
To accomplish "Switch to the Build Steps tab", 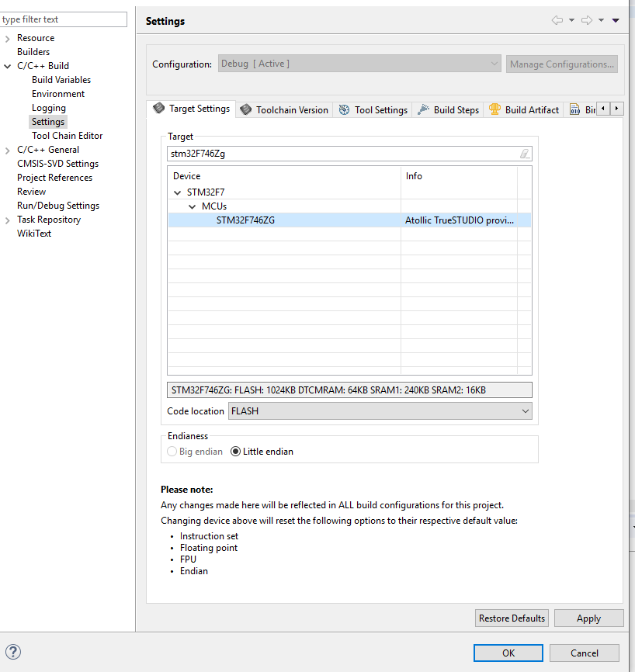I will pyautogui.click(x=448, y=110).
